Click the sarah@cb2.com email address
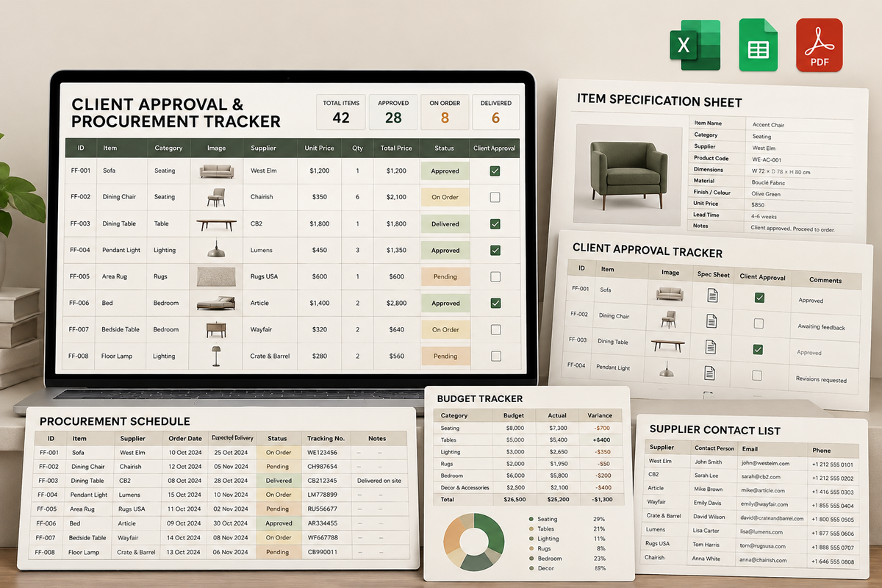The height and width of the screenshot is (588, 882). pyautogui.click(x=761, y=476)
